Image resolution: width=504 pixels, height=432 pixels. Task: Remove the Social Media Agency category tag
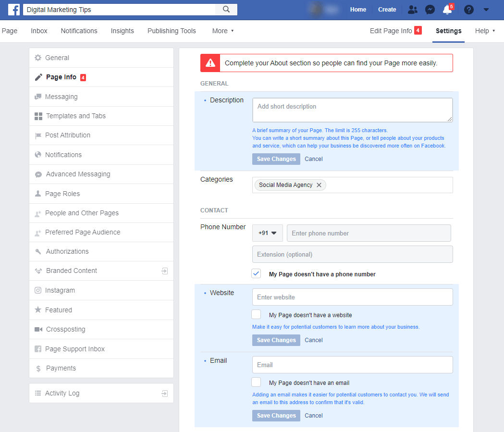pyautogui.click(x=319, y=184)
